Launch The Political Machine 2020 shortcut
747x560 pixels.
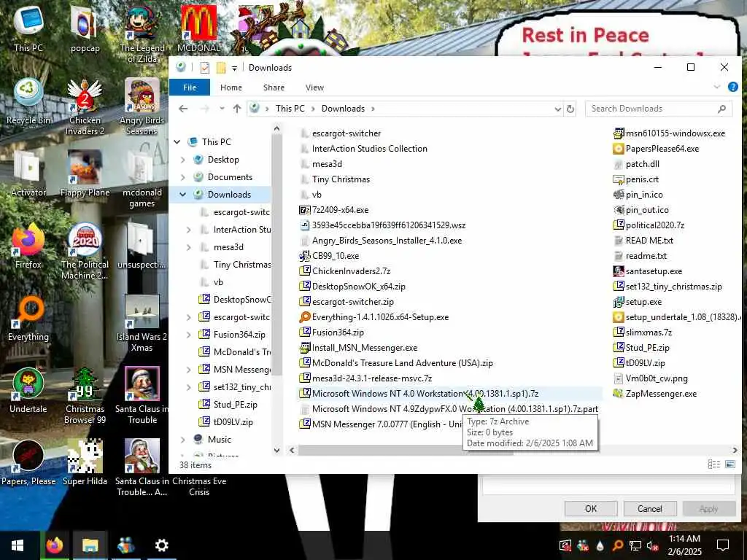pyautogui.click(x=85, y=252)
